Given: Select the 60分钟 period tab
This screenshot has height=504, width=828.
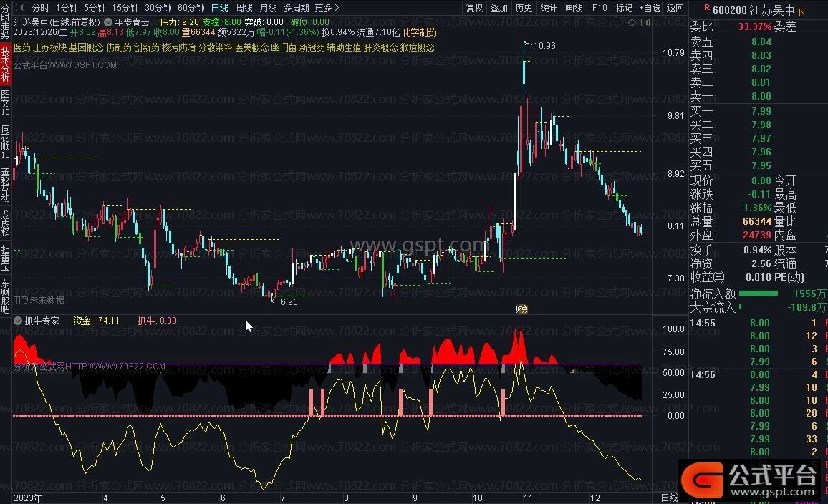Looking at the screenshot, I should (x=191, y=8).
